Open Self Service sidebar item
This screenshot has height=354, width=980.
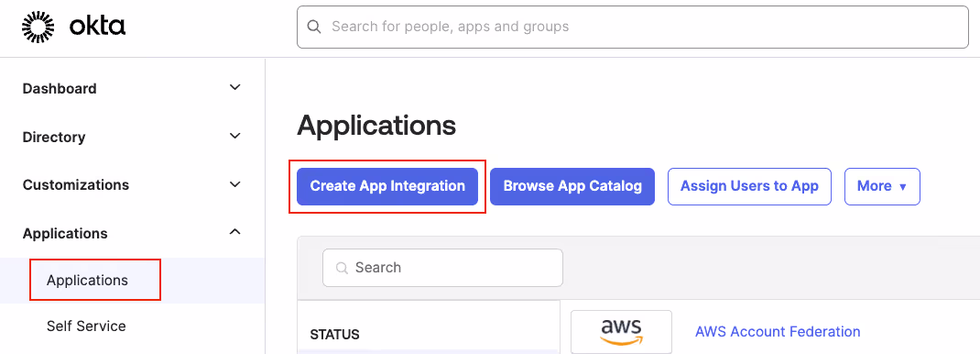pyautogui.click(x=86, y=326)
